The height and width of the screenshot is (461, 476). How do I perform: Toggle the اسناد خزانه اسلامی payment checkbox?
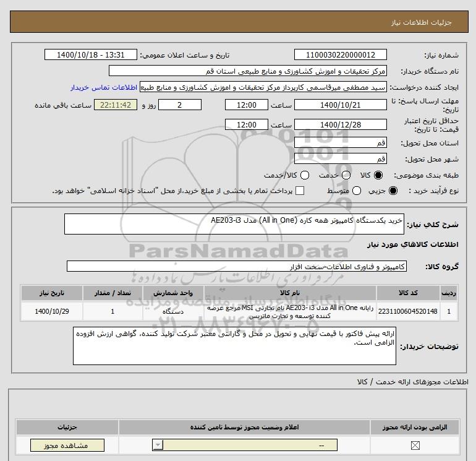click(x=300, y=191)
